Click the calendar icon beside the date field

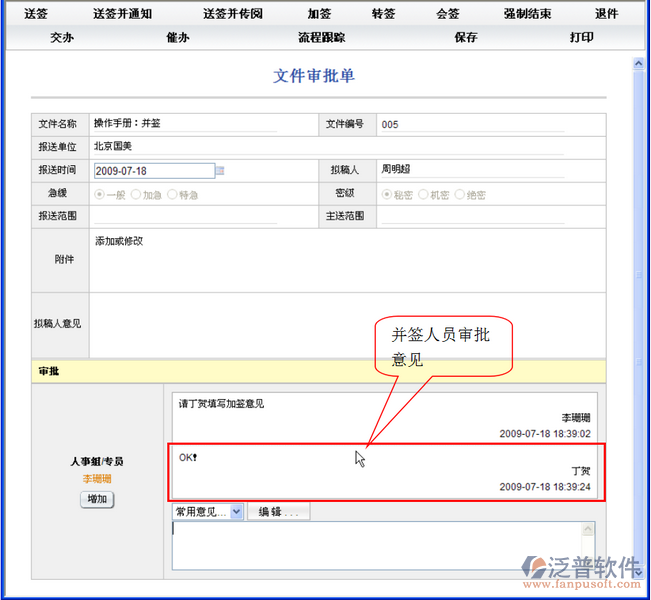point(220,170)
